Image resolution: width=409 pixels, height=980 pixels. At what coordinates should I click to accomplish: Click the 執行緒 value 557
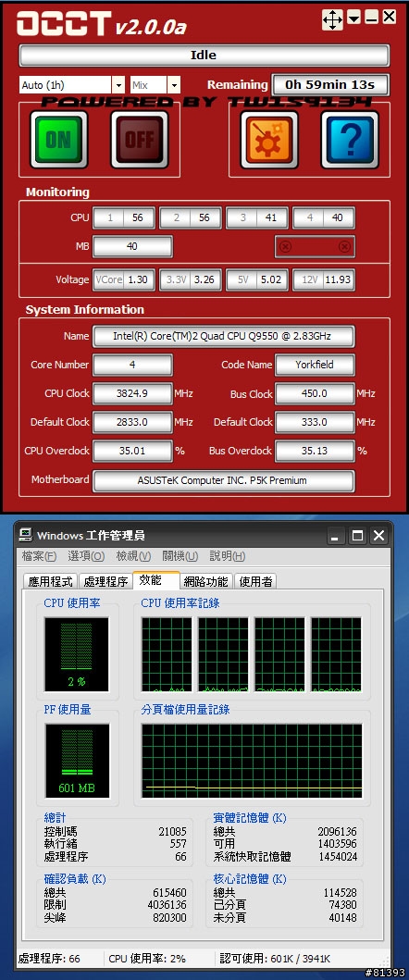[178, 844]
